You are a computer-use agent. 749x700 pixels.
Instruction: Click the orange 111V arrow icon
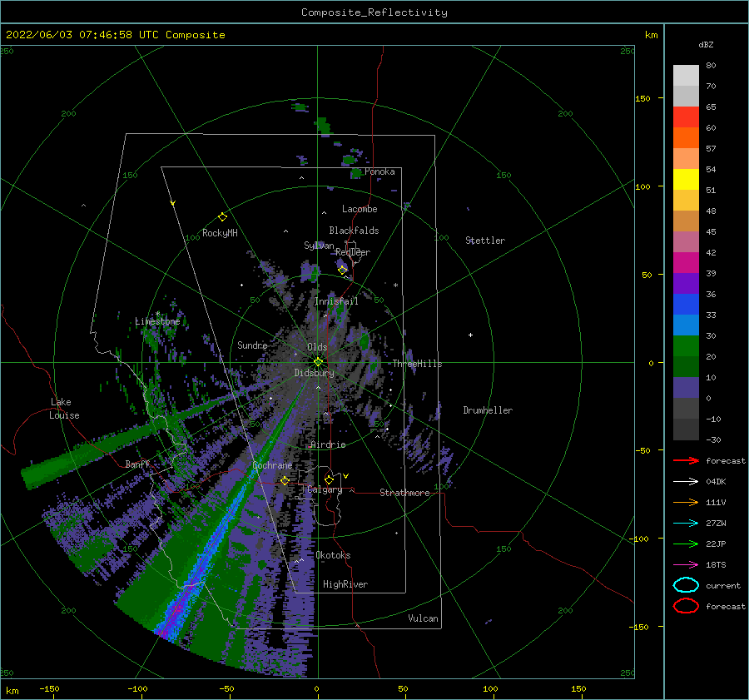point(686,502)
